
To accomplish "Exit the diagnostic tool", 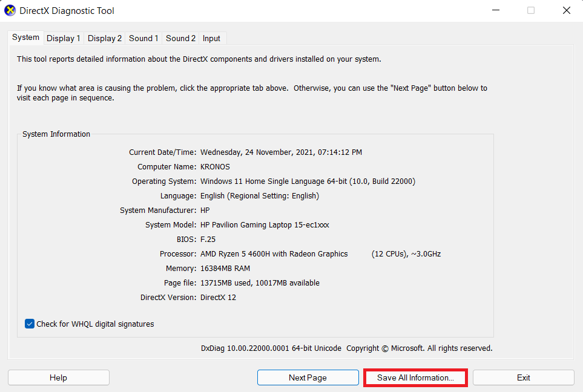I will click(x=524, y=377).
